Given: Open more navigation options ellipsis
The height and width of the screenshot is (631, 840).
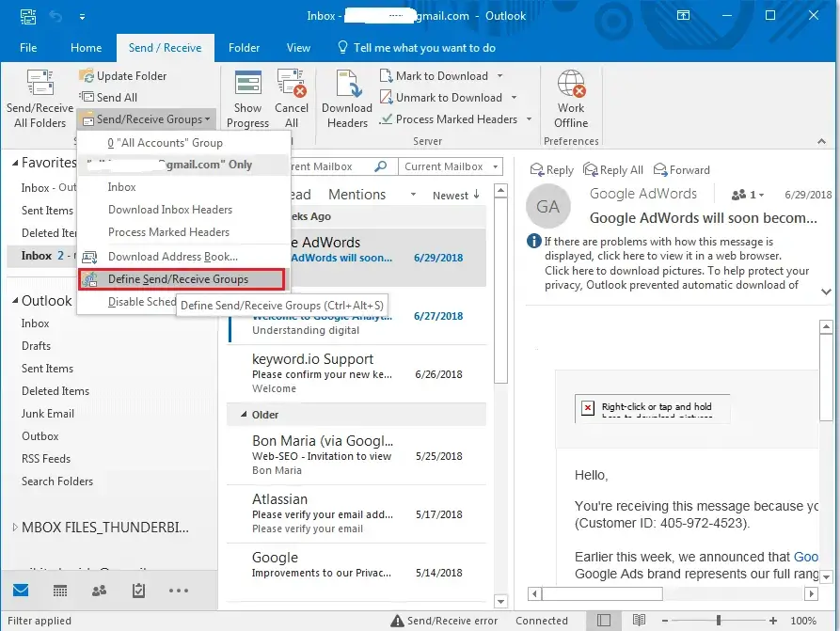Looking at the screenshot, I should [x=179, y=591].
